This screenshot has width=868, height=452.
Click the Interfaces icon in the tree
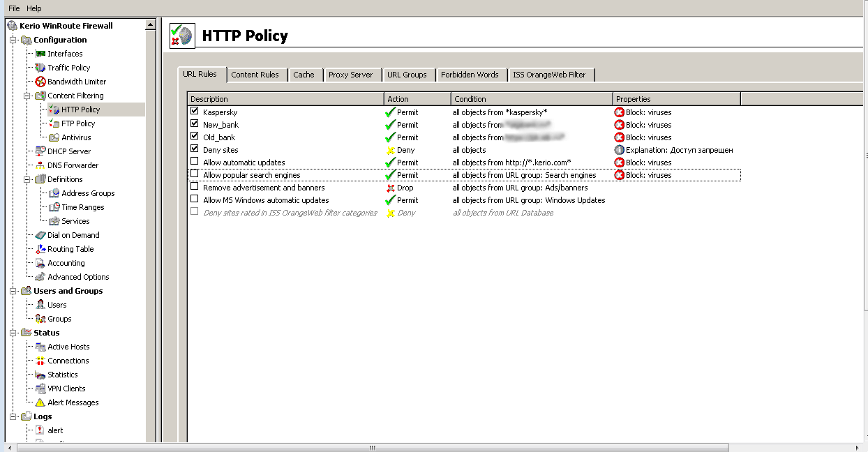coord(40,54)
